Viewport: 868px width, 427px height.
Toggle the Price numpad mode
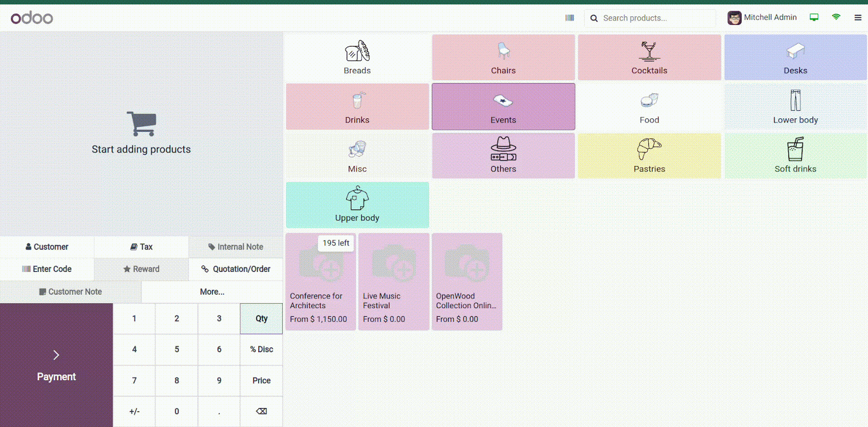(x=261, y=380)
